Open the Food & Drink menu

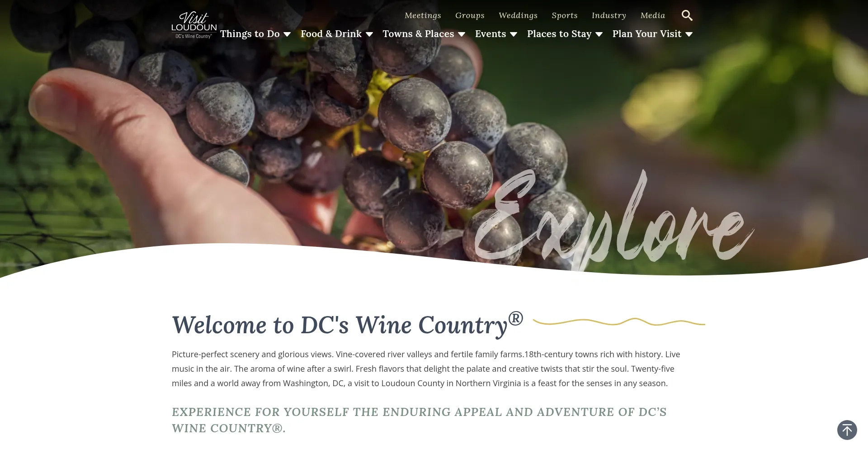331,34
